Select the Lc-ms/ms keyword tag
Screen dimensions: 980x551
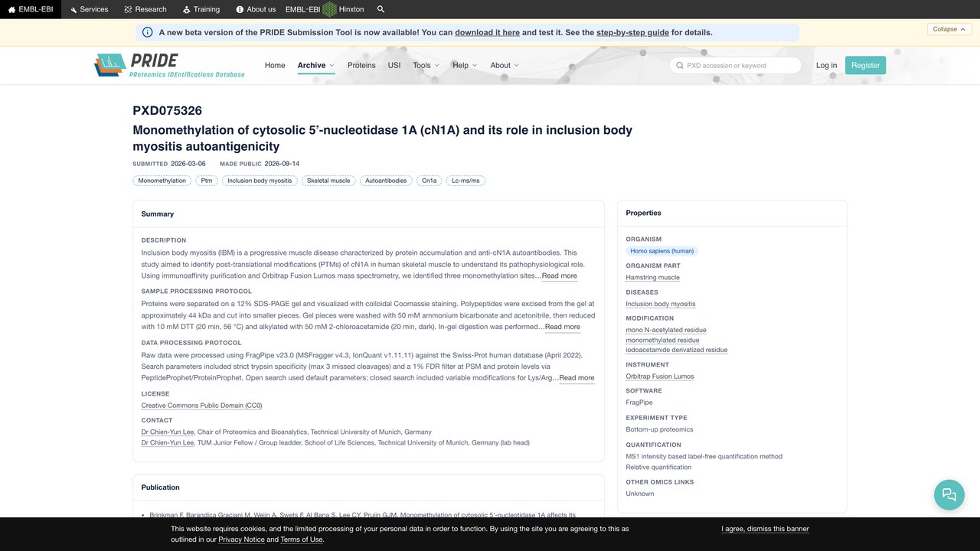coord(465,181)
